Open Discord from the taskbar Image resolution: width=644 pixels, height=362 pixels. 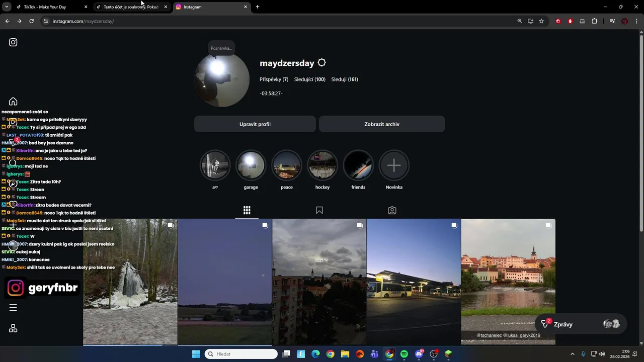419,354
